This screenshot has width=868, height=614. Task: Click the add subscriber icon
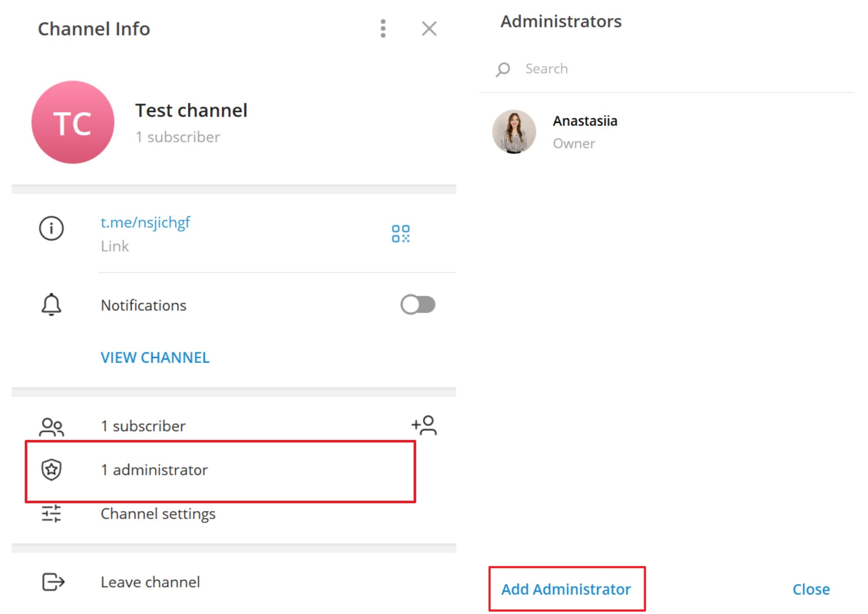424,425
